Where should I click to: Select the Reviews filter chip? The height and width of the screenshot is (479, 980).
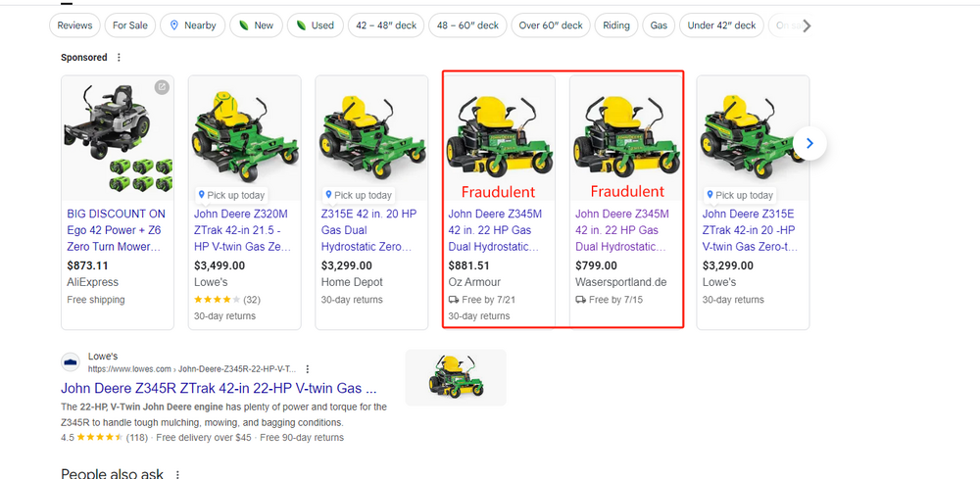point(75,25)
